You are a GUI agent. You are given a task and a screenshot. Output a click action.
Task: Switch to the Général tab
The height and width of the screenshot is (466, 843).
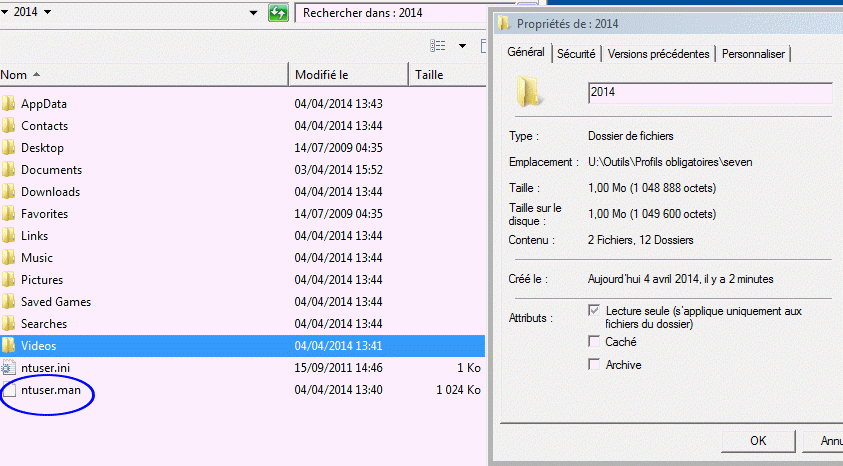[x=526, y=52]
